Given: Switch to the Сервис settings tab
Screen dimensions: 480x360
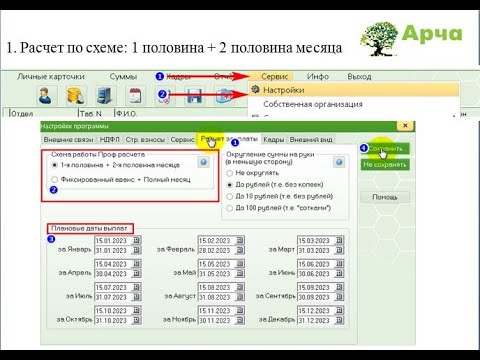Looking at the screenshot, I should coord(182,139).
